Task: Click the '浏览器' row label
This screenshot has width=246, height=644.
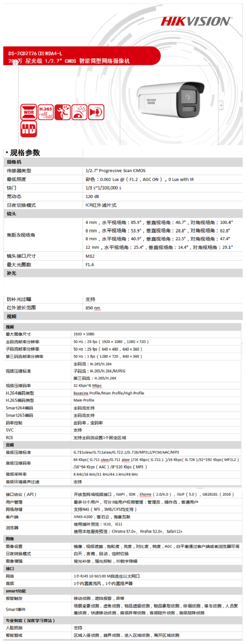Action: [12, 528]
